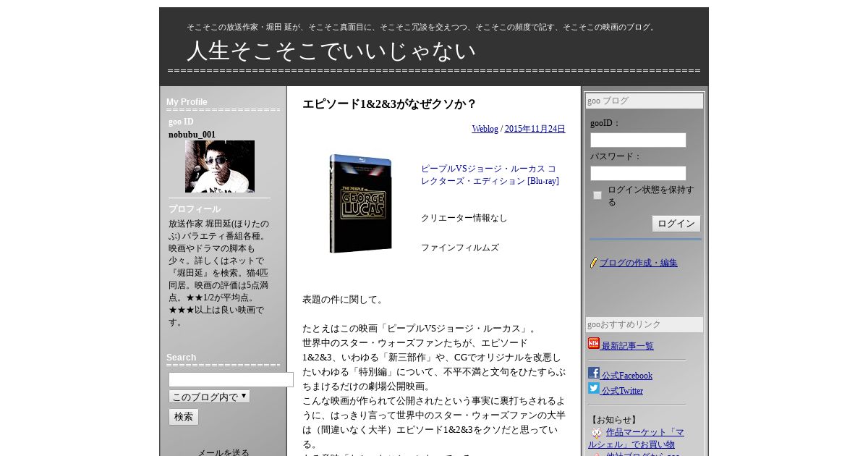The height and width of the screenshot is (456, 868).
Task: Click the nobubu_001 profile photo
Action: pyautogui.click(x=220, y=166)
